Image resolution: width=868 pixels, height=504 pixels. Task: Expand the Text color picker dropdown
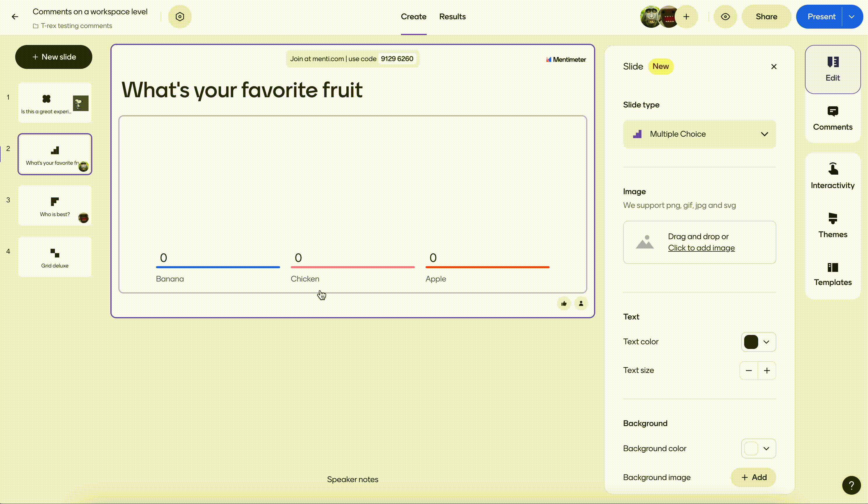pyautogui.click(x=767, y=342)
